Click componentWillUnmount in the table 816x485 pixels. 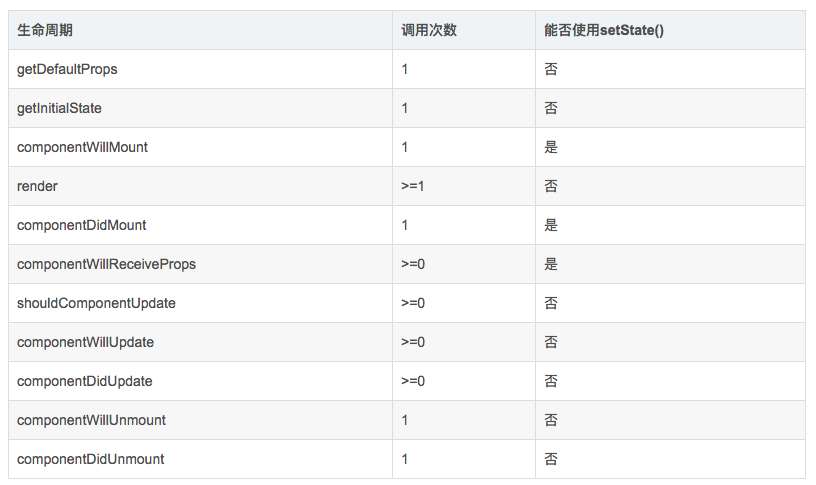coord(91,420)
